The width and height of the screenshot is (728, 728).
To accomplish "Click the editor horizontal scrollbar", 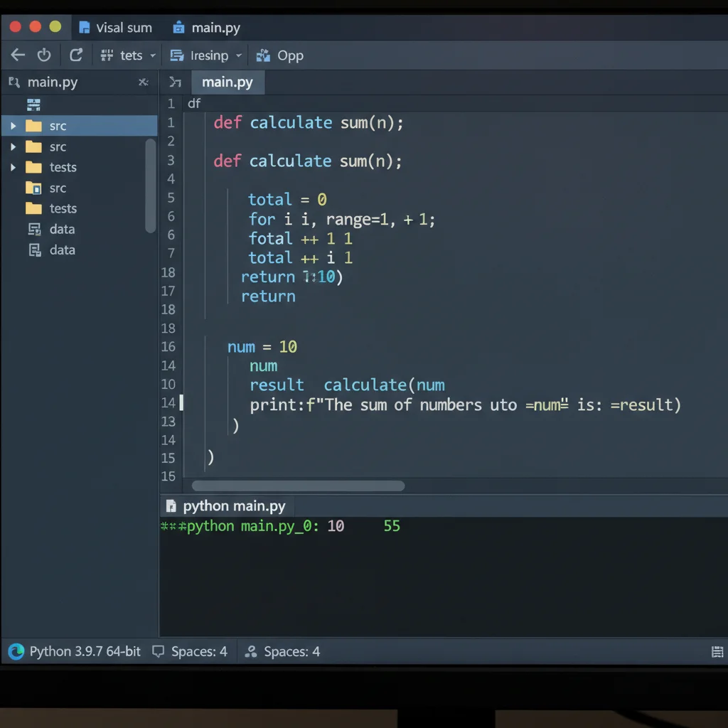I will (x=298, y=486).
